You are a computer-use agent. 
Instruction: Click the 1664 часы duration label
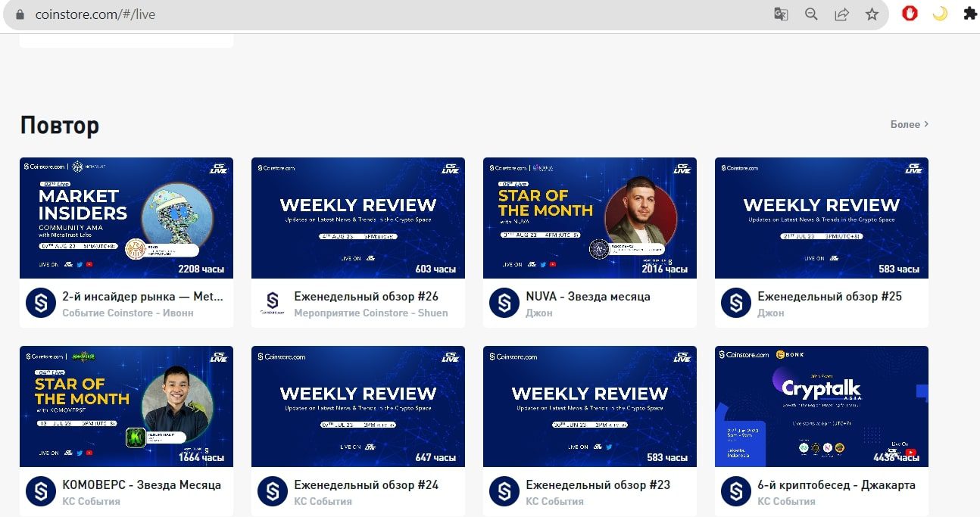click(x=201, y=457)
